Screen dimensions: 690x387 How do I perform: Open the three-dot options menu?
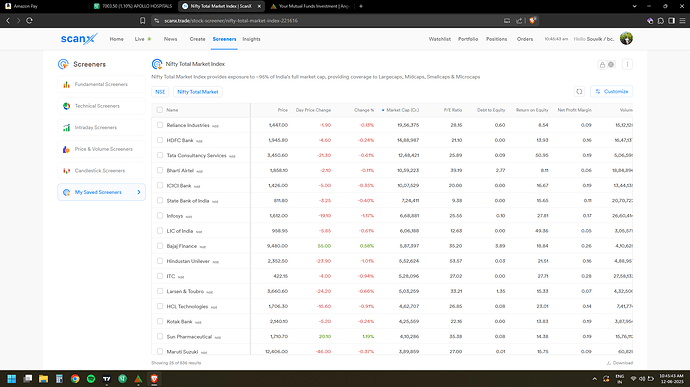pos(627,64)
